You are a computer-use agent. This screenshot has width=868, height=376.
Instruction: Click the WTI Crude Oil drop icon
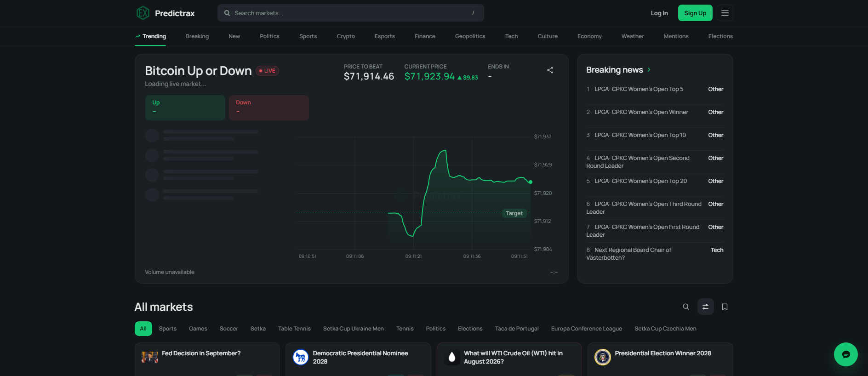coord(452,357)
